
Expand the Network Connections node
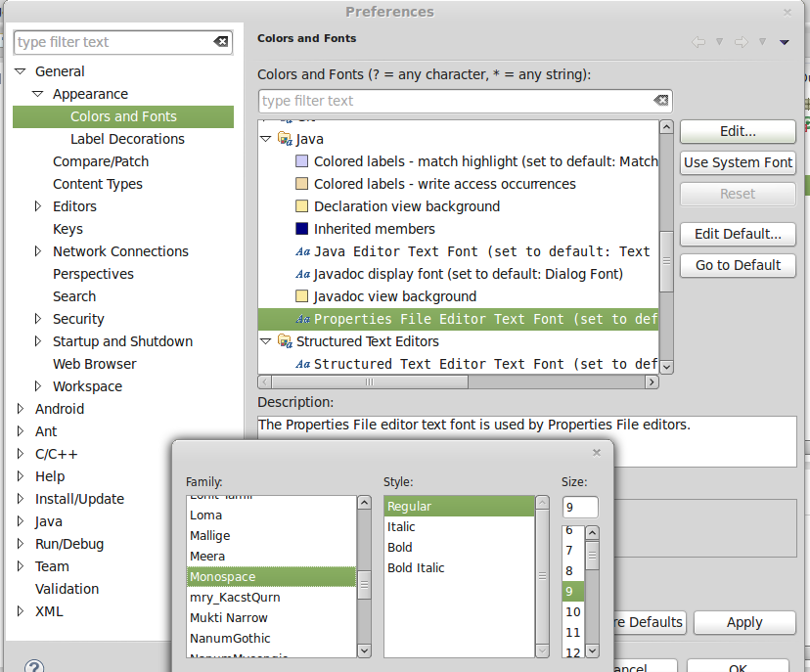point(38,251)
